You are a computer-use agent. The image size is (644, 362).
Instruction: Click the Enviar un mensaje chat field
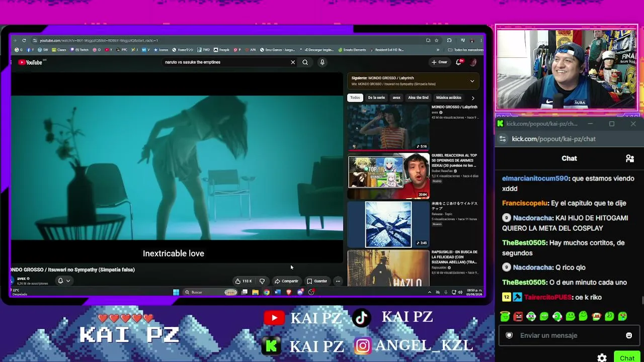[569, 335]
